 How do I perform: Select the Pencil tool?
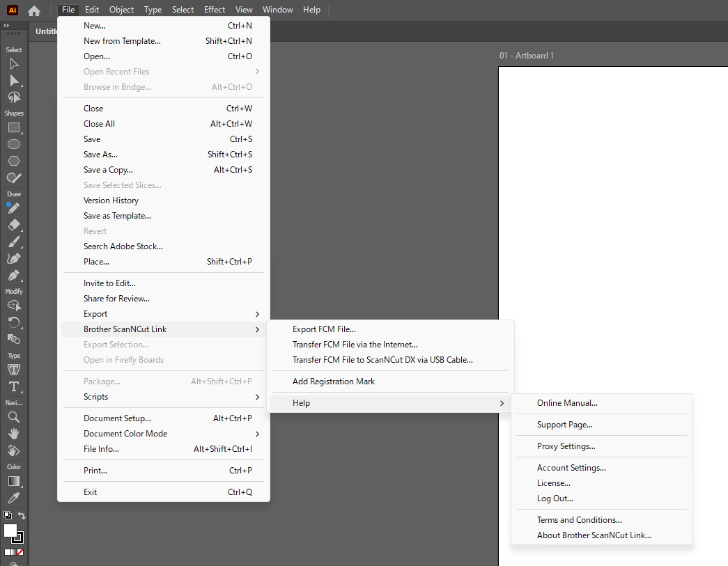click(14, 208)
